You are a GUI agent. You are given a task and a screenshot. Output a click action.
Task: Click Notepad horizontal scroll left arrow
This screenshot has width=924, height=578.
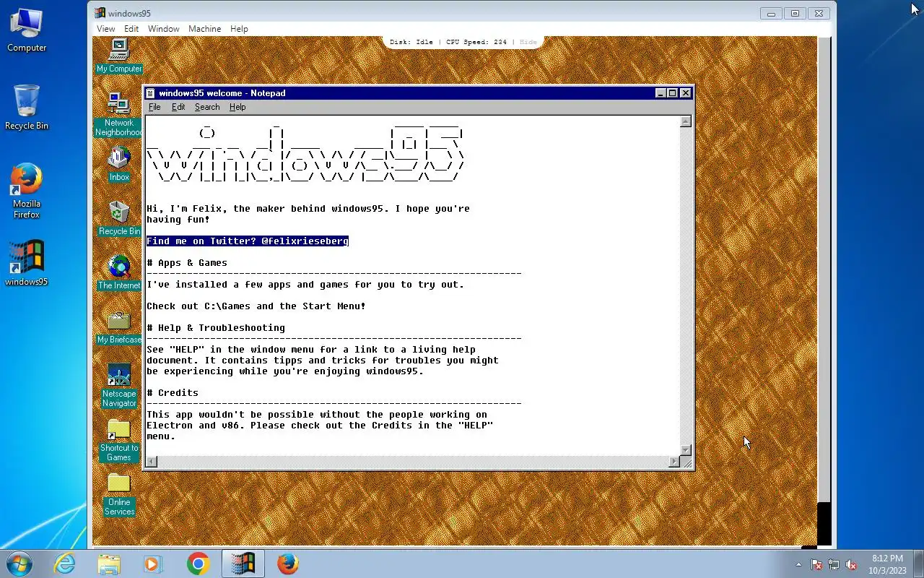pyautogui.click(x=152, y=462)
